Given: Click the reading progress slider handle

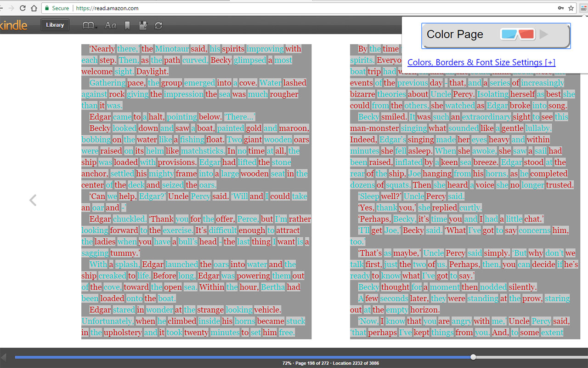Looking at the screenshot, I should click(x=473, y=357).
